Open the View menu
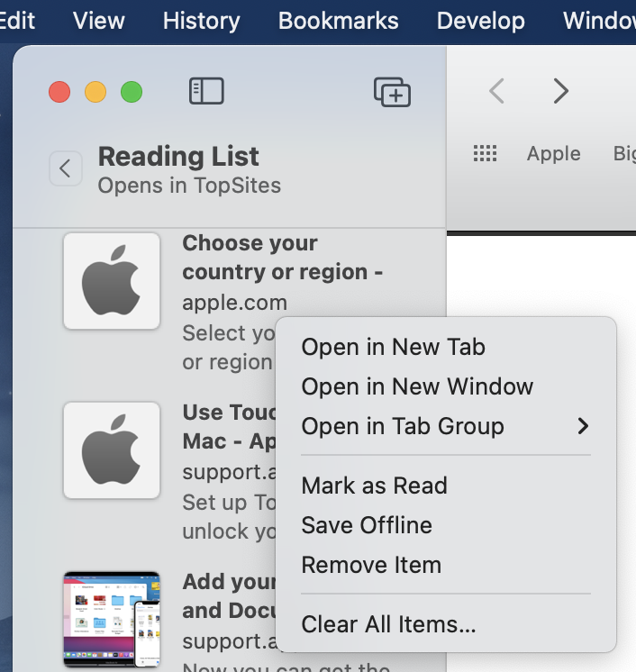 (x=98, y=21)
